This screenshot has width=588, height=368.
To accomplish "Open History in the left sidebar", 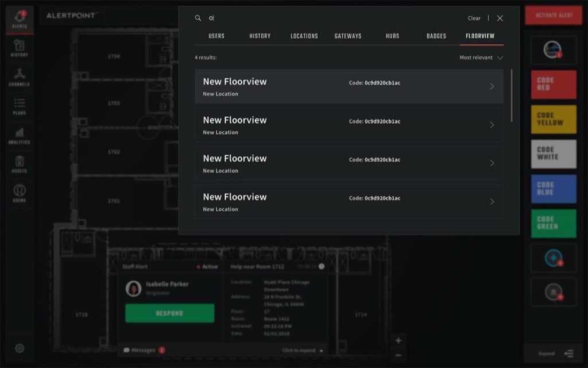I will tap(20, 48).
